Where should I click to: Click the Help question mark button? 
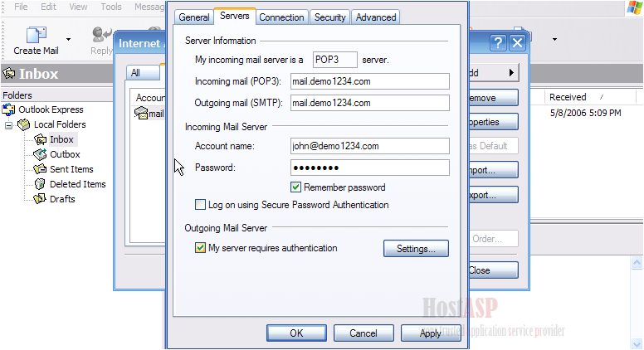coord(498,42)
